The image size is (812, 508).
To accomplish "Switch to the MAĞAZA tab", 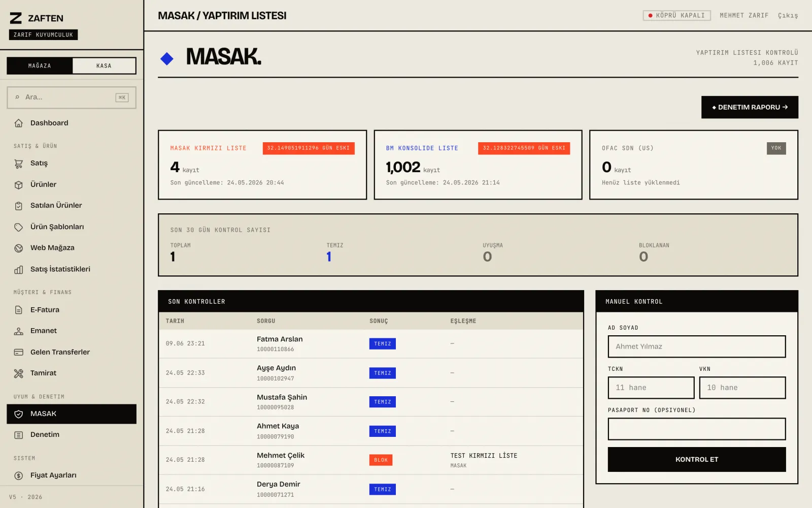I will [x=40, y=66].
